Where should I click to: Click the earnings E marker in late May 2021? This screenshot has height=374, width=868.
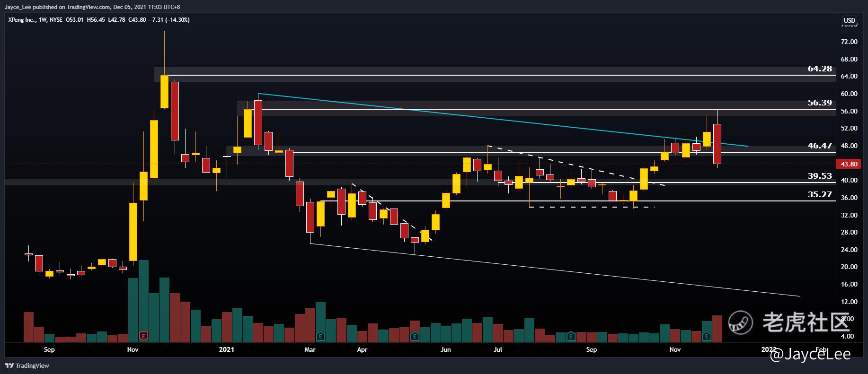[415, 336]
